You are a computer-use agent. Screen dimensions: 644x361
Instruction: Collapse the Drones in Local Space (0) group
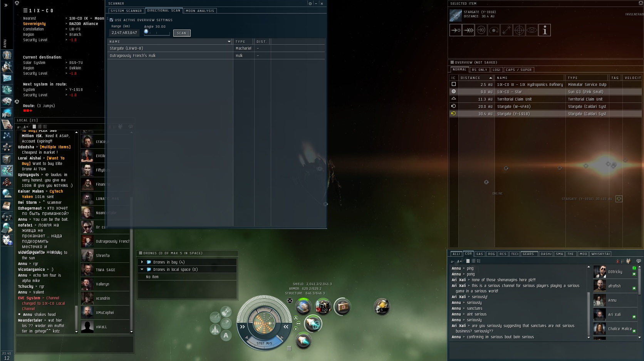tap(142, 269)
